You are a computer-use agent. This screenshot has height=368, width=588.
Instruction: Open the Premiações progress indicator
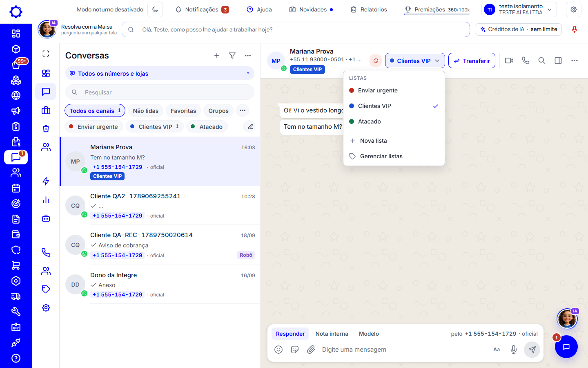pos(437,9)
